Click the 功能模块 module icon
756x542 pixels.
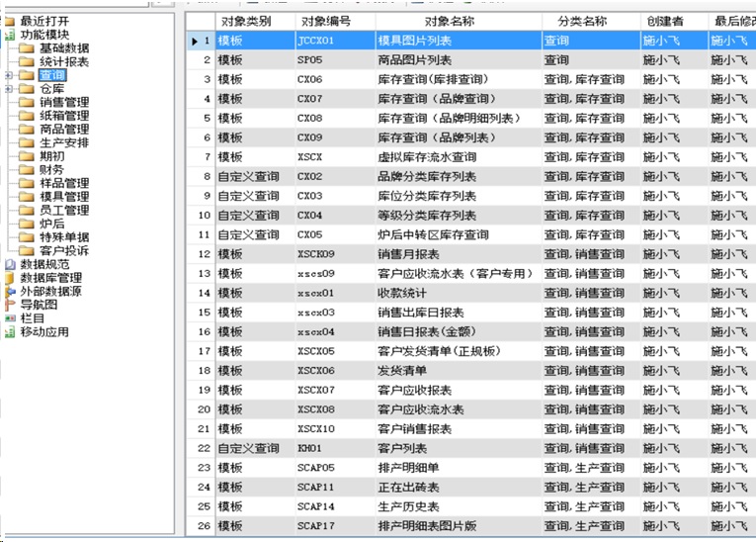(x=10, y=35)
